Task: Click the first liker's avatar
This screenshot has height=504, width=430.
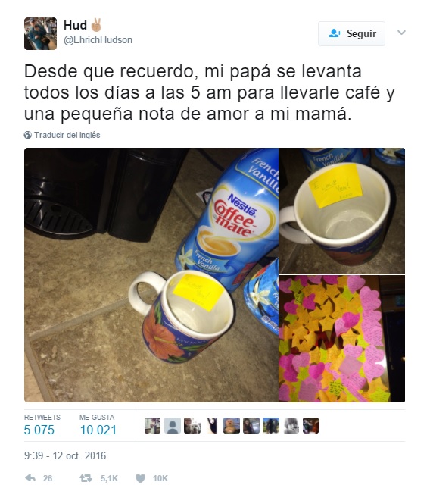Action: 152,425
